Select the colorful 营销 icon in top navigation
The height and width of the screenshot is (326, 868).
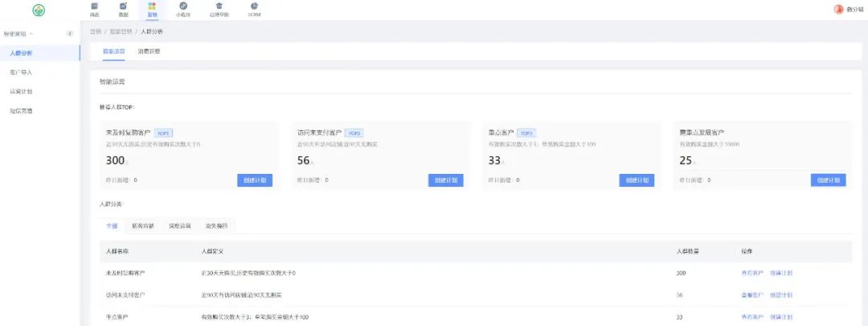[x=152, y=7]
